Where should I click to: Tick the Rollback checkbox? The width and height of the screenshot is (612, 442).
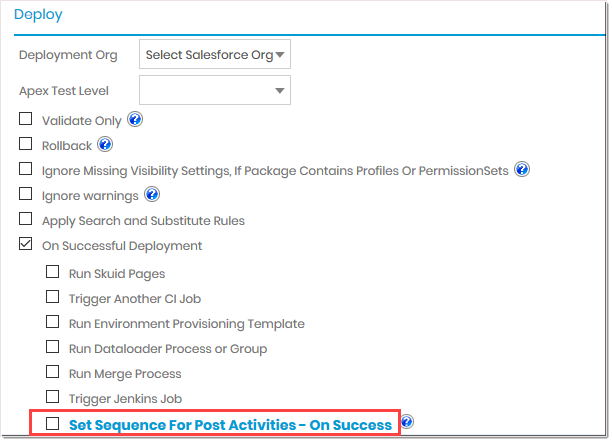[26, 145]
